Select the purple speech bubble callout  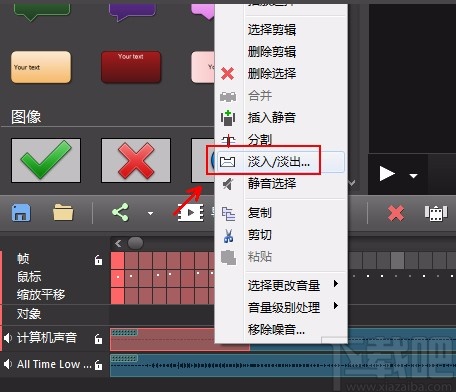pos(132,12)
